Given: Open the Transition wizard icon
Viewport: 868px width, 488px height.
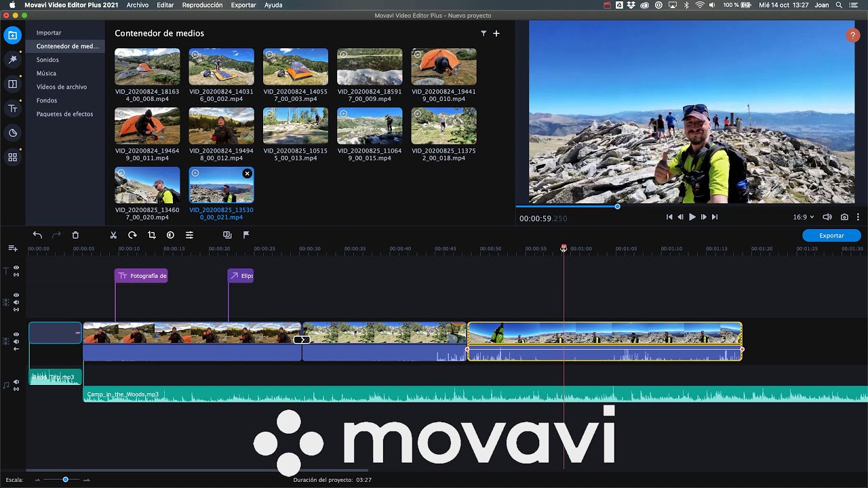Looking at the screenshot, I should tap(227, 235).
